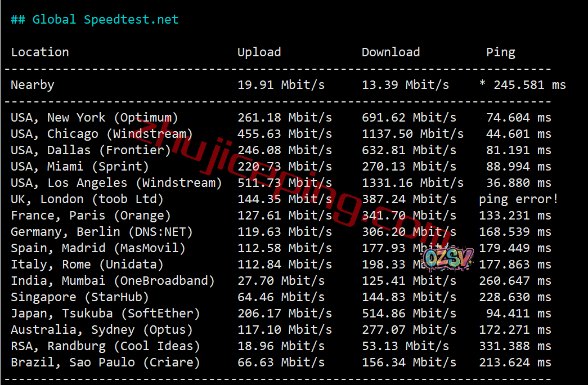Click Japan, Tsukuba (SoftEther) entry
Screen dimensions: 588x385
point(105,314)
